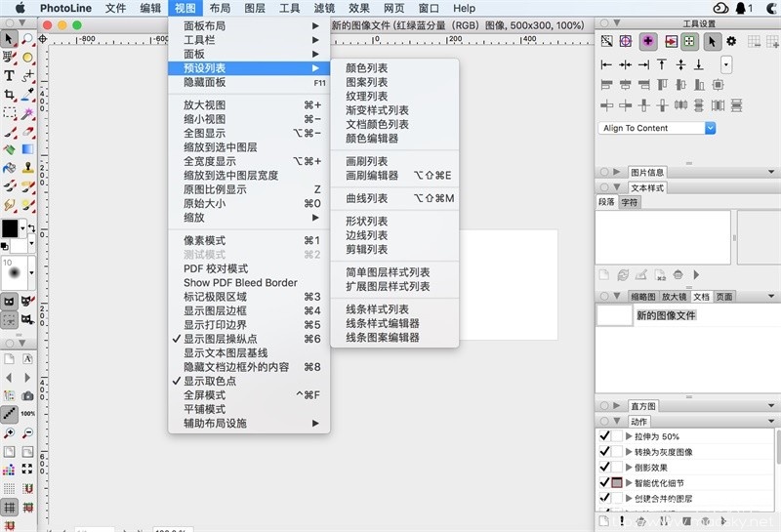Select the magic wand tool
The image size is (781, 532).
coord(28,113)
